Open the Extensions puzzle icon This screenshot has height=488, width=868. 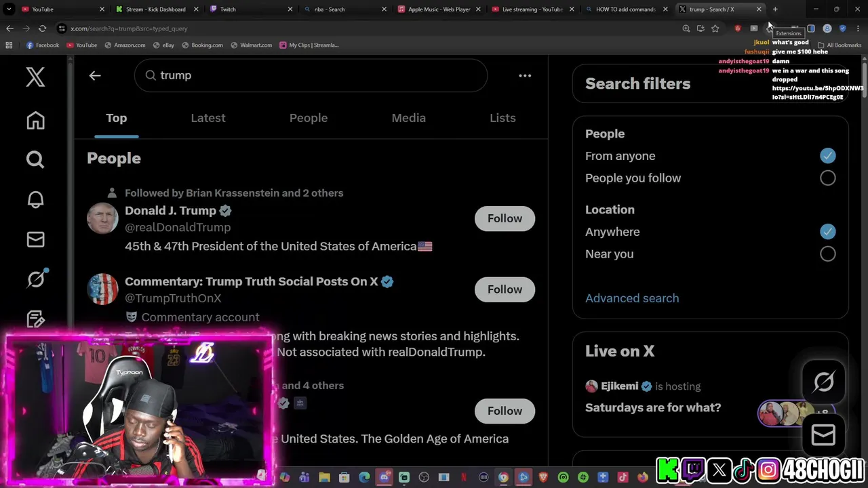[770, 28]
